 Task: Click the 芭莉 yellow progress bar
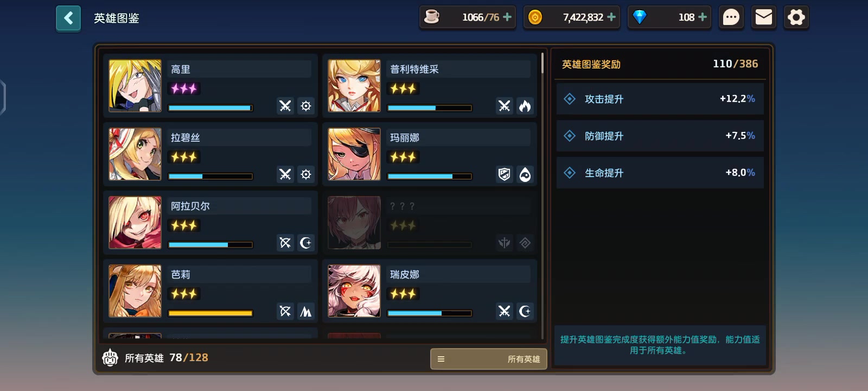(x=210, y=313)
